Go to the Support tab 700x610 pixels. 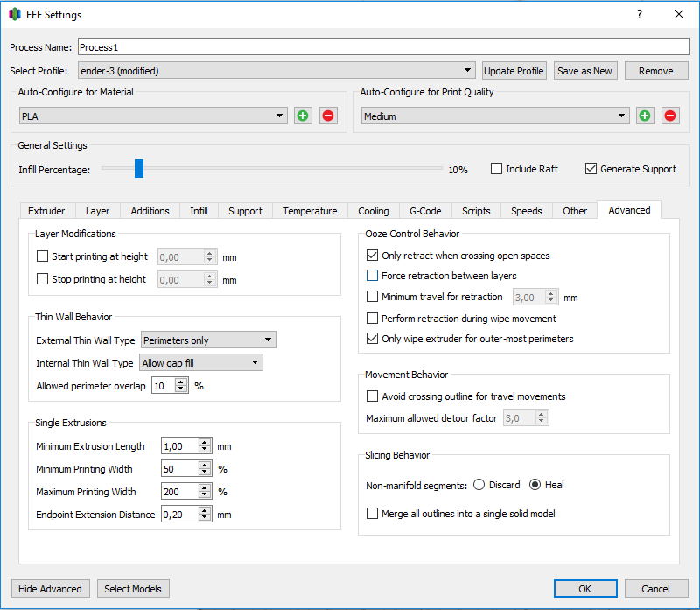245,211
